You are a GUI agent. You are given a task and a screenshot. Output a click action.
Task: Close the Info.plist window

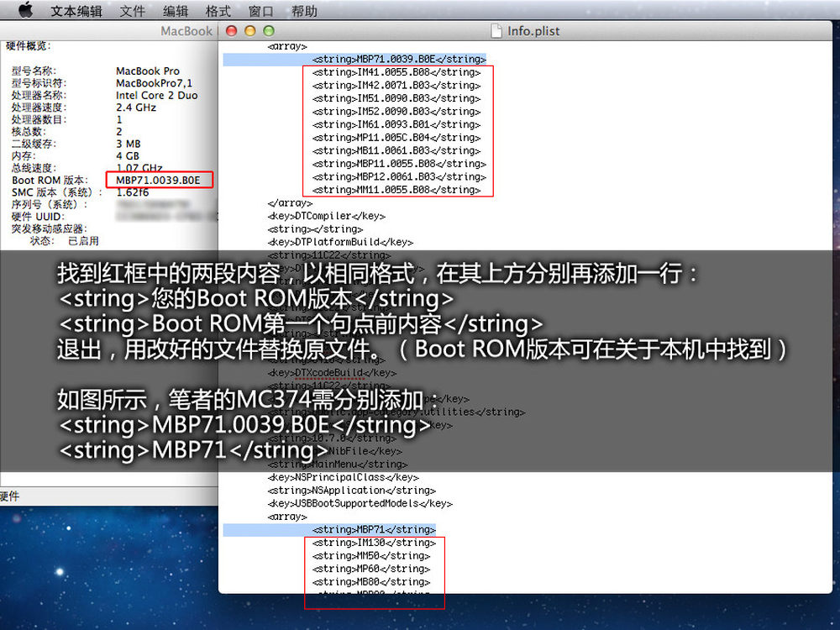pos(232,31)
